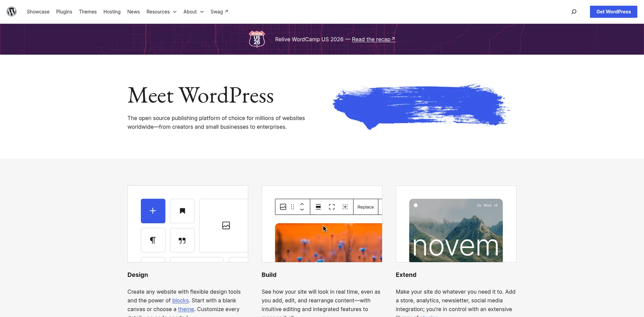This screenshot has width=644, height=317.
Task: Click the blue plus add-block icon
Action: tap(153, 211)
